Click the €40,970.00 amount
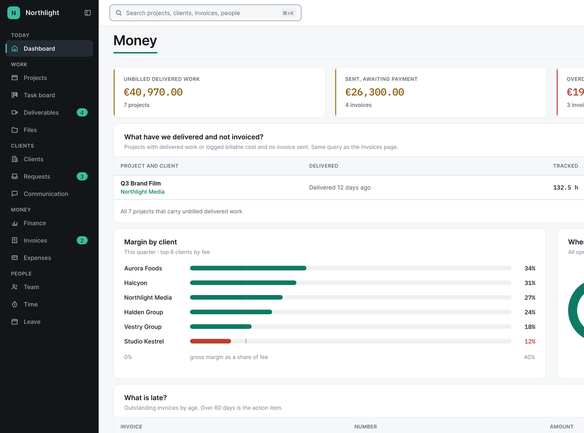This screenshot has height=433, width=584. coord(153,92)
